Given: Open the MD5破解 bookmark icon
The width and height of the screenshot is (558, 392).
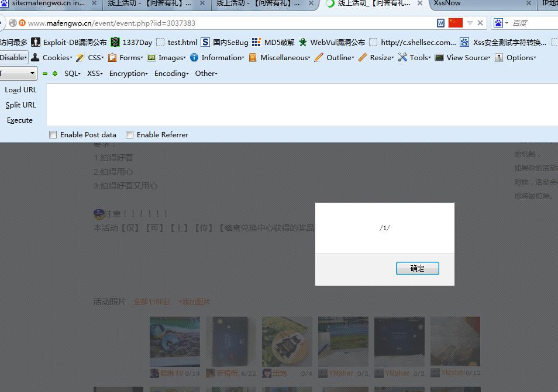Looking at the screenshot, I should (x=257, y=42).
